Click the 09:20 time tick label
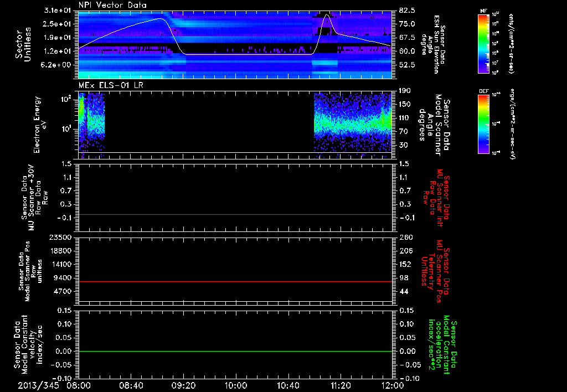This screenshot has width=567, height=392. [183, 385]
